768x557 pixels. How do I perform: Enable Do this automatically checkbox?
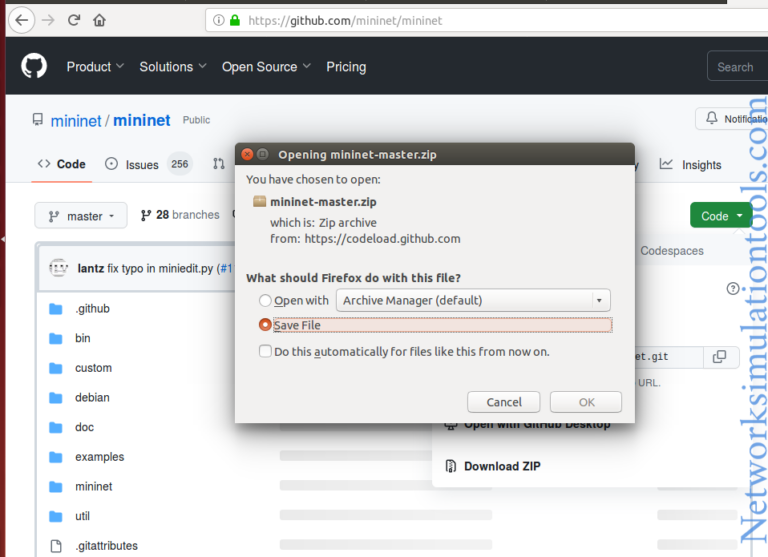(265, 351)
